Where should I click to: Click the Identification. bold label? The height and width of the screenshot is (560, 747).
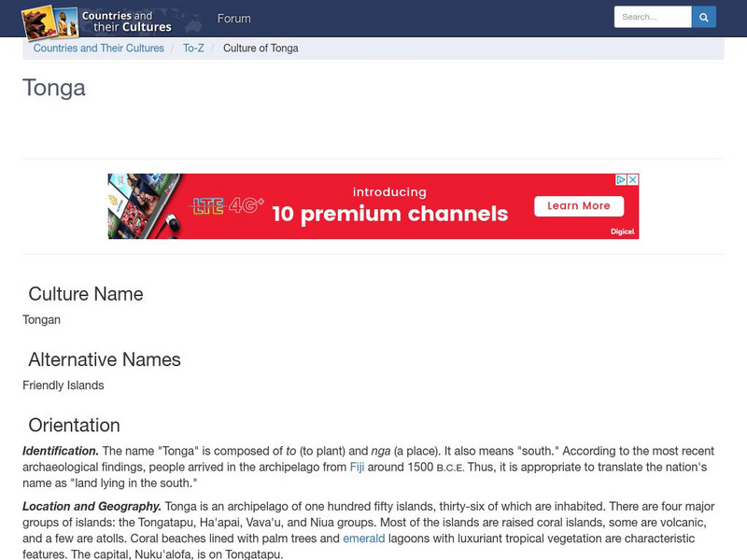61,451
